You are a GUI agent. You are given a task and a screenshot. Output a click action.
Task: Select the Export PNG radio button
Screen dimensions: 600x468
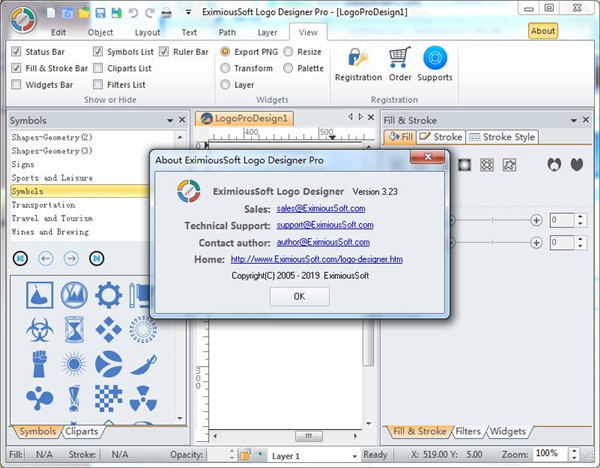pyautogui.click(x=225, y=51)
